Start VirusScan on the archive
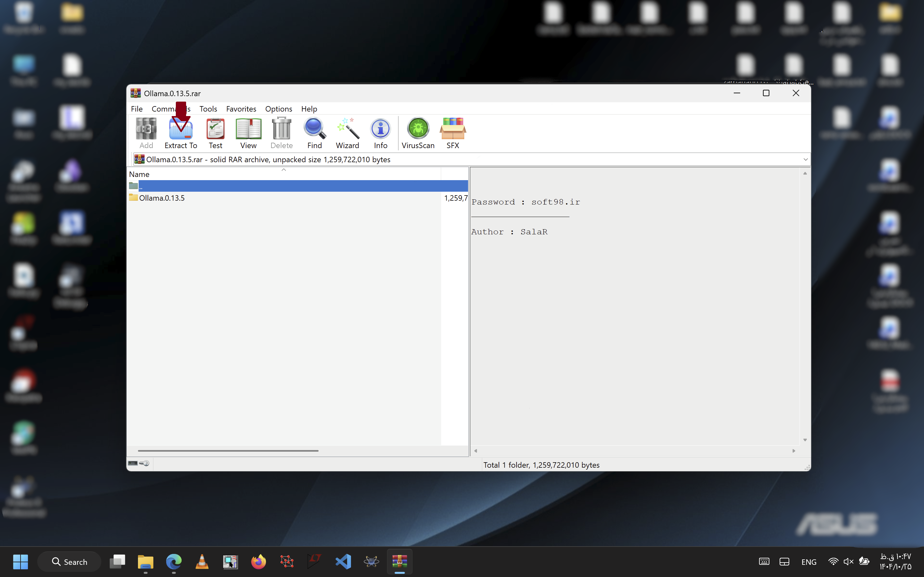This screenshot has width=924, height=577. [x=418, y=132]
